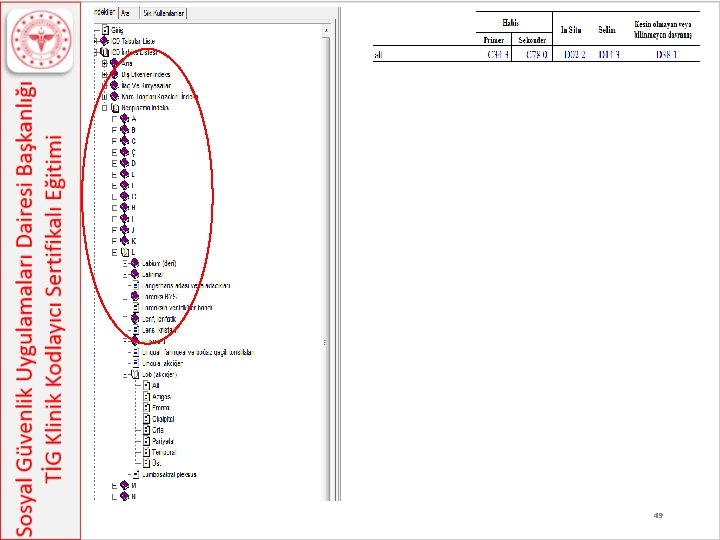Viewport: 720px width, 540px height.
Task: Click the purple book icon beside letter A
Action: point(124,118)
